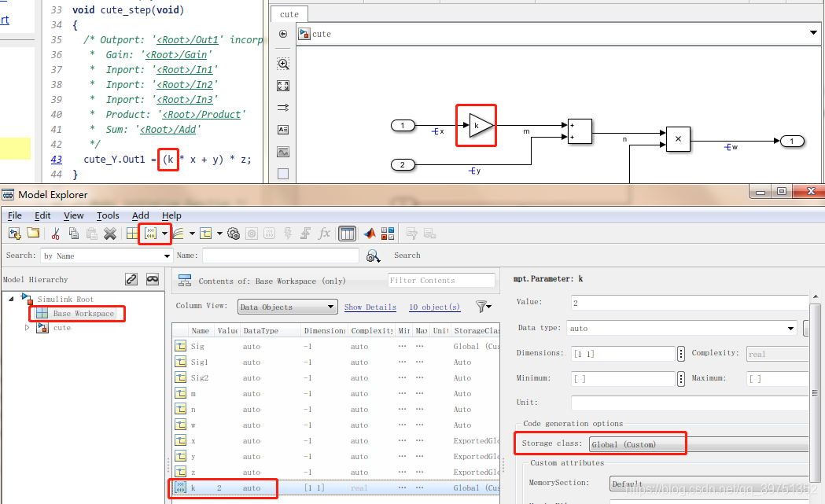Click the highlighted Add mpt.Parameter toolbar icon
Screen dimensions: 825x504
(x=150, y=234)
